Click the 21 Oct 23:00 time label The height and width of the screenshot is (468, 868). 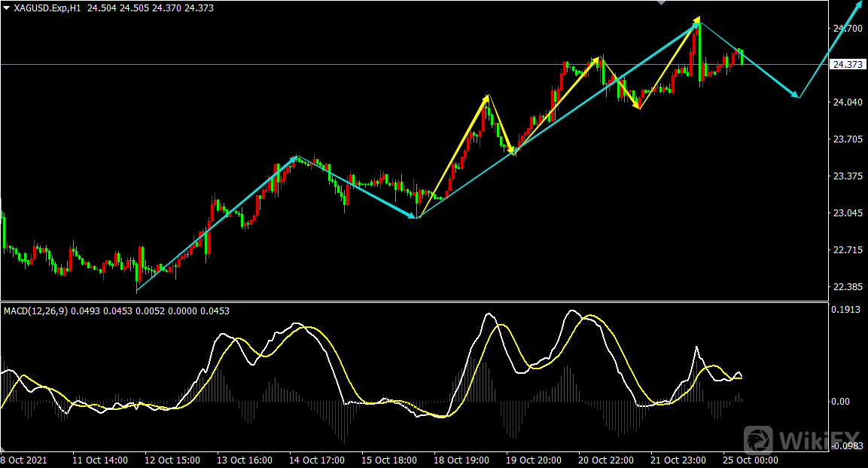click(x=678, y=460)
